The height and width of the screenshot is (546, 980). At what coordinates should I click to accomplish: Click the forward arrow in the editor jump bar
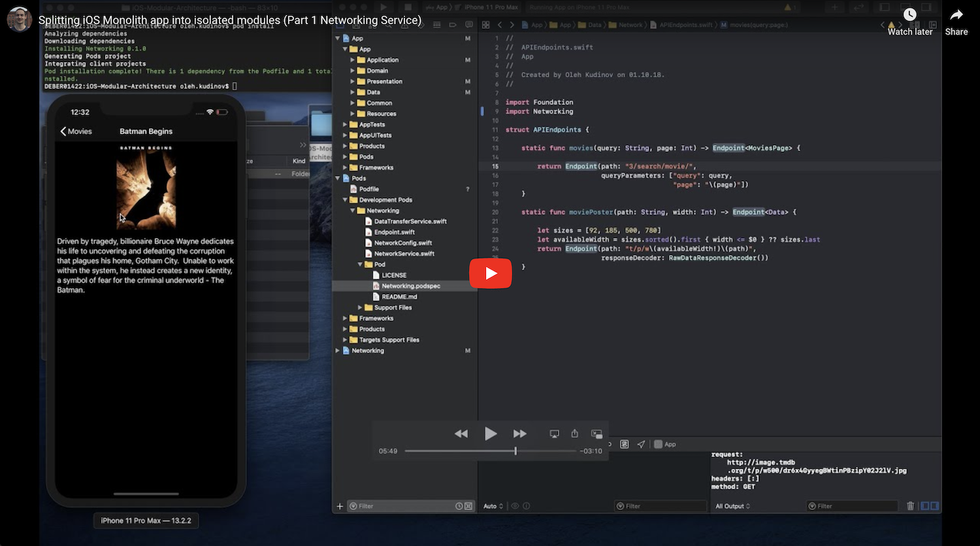[x=512, y=25]
